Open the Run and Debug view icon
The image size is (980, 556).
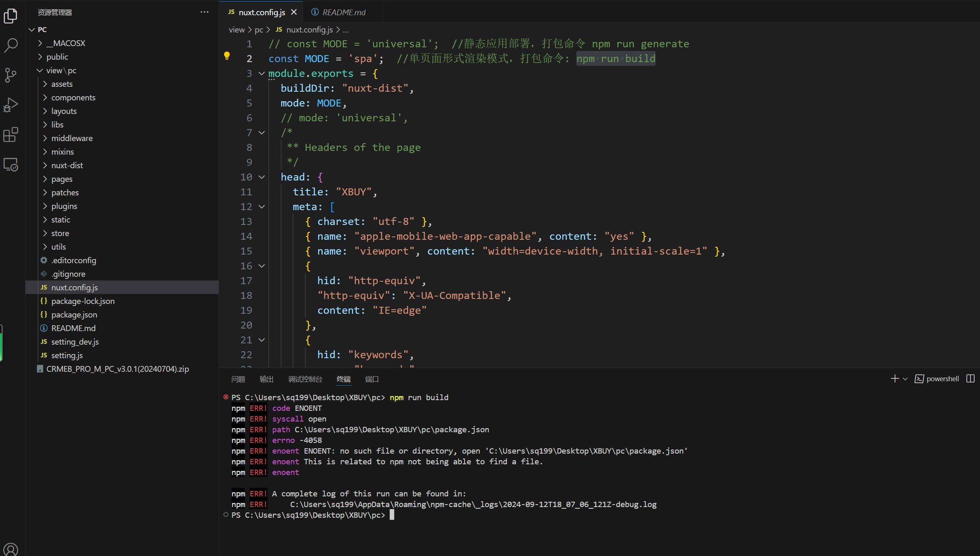[x=11, y=105]
